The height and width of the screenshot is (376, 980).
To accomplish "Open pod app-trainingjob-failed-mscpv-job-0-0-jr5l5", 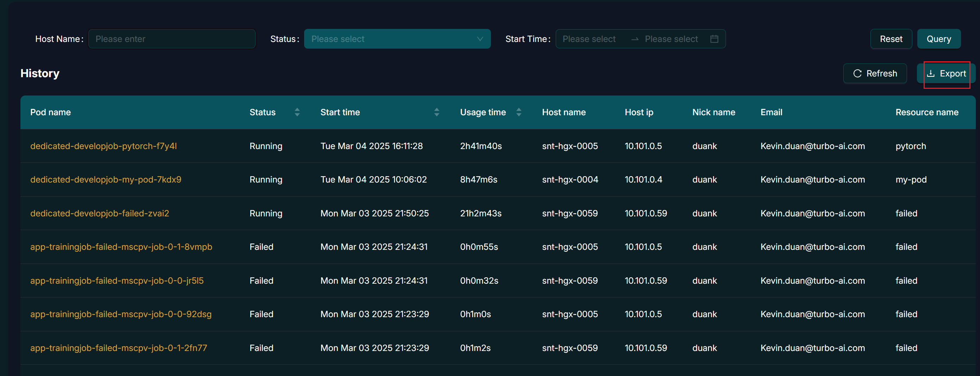I will click(117, 281).
